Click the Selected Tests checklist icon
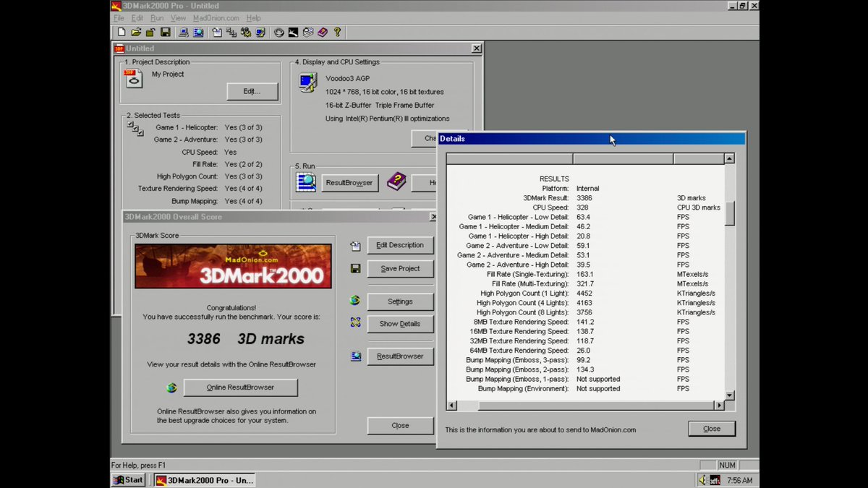The width and height of the screenshot is (868, 488). tap(135, 129)
